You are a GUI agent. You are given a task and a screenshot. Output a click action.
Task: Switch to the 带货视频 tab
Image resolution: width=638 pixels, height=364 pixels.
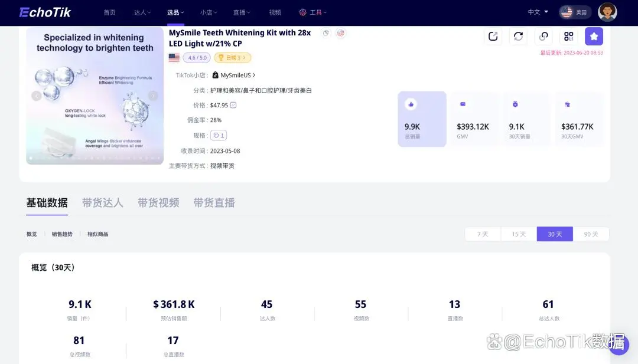158,203
